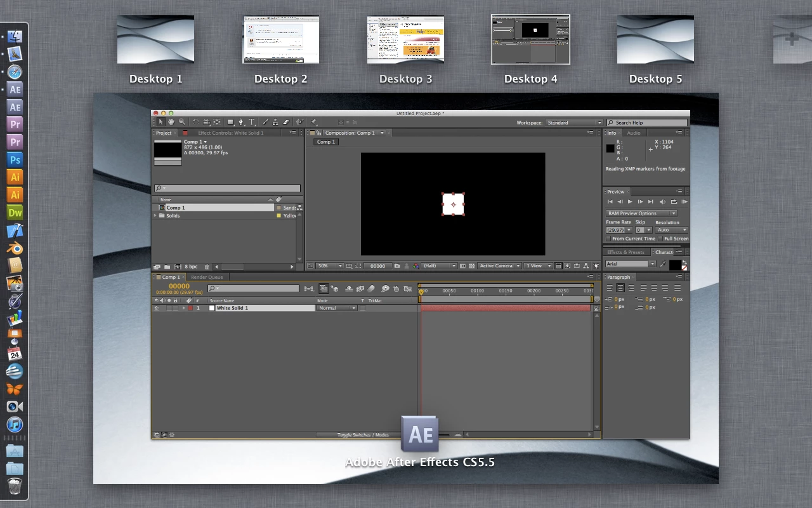The height and width of the screenshot is (508, 812).
Task: Open the resolution (Half) dropdown
Action: [439, 266]
